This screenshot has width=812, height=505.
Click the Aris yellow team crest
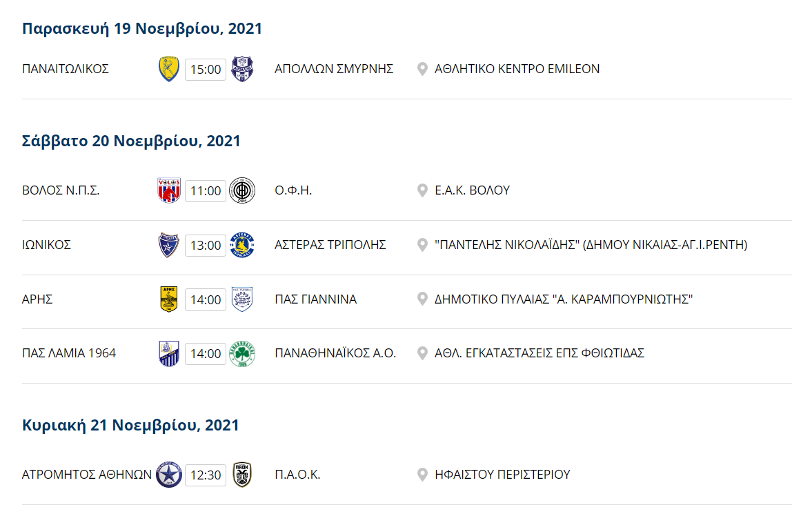click(169, 299)
